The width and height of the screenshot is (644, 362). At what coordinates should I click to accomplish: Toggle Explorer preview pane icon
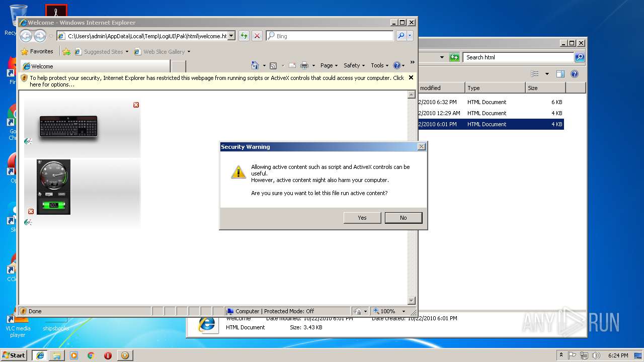click(x=560, y=74)
